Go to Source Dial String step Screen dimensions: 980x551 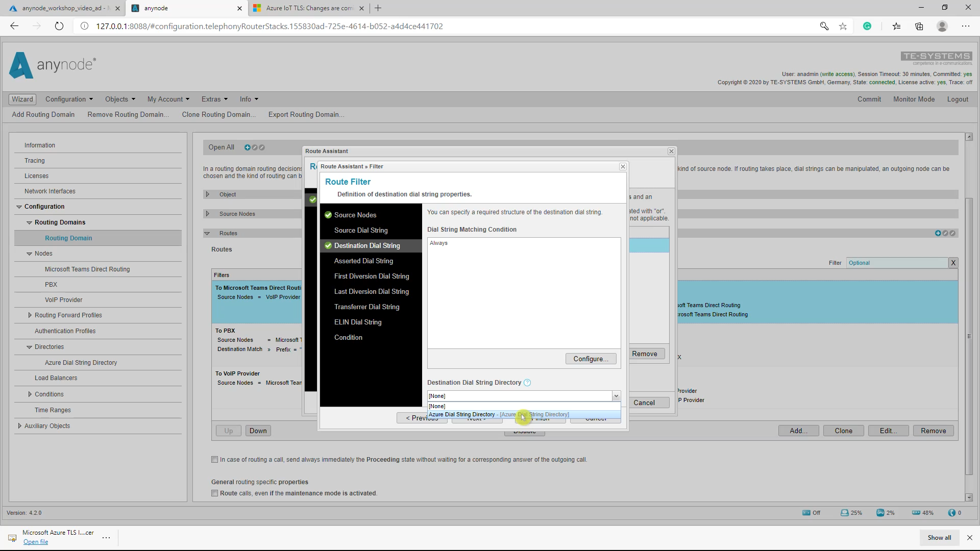(361, 231)
